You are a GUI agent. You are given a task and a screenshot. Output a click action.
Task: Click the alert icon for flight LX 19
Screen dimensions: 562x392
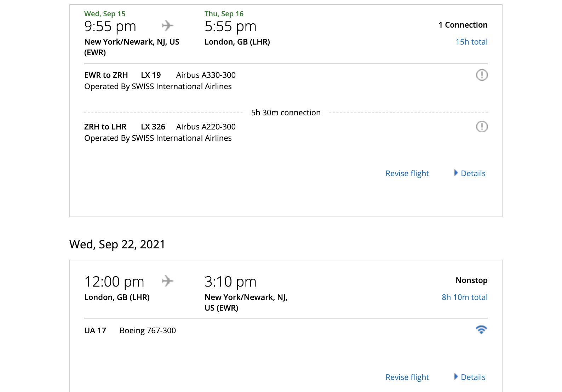[x=482, y=75]
